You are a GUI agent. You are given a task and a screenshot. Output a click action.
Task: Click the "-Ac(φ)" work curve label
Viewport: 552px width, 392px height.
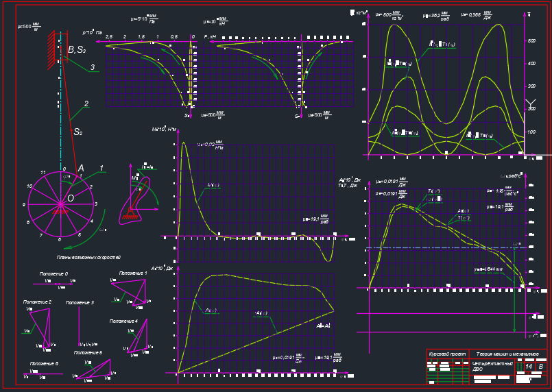tap(261, 313)
